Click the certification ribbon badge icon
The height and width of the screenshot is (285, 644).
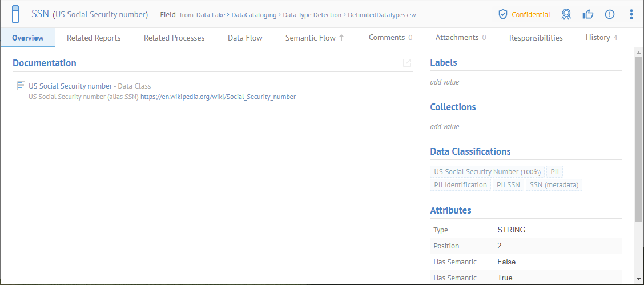(566, 14)
